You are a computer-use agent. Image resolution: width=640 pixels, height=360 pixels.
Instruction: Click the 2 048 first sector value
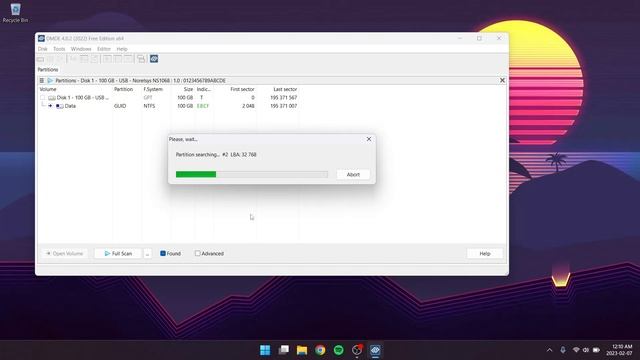point(248,106)
